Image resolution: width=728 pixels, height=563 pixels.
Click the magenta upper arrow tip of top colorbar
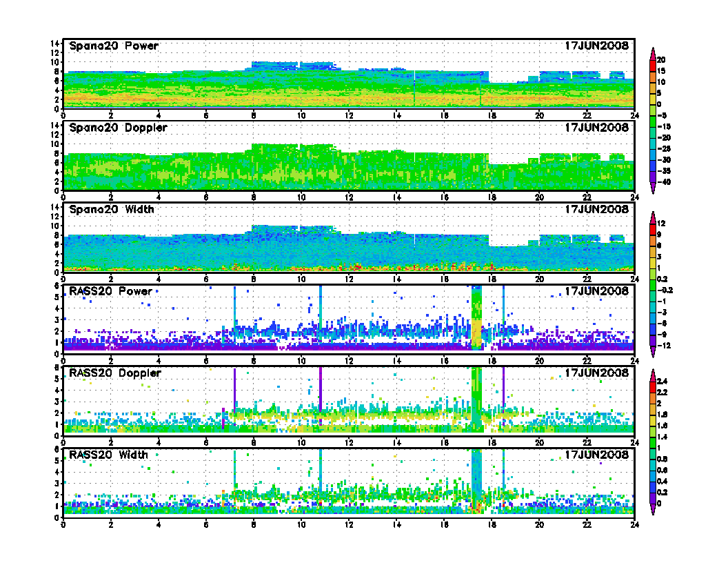(653, 53)
